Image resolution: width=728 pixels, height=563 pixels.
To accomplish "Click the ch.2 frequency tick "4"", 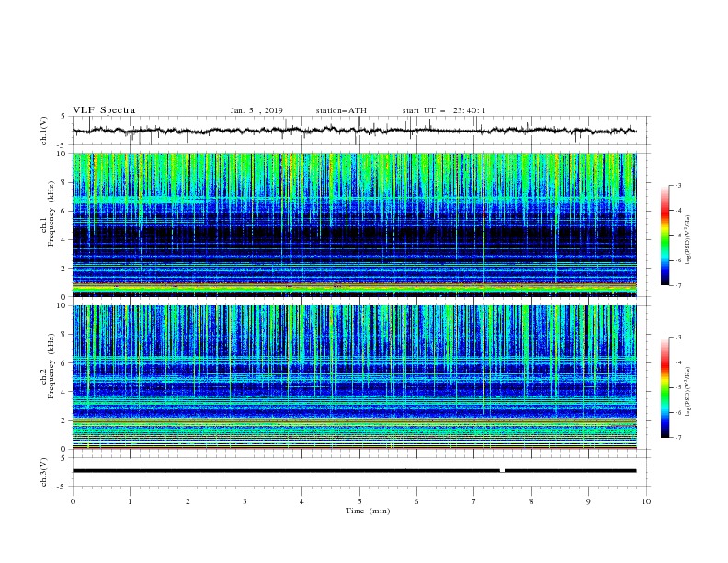I will pyautogui.click(x=64, y=392).
